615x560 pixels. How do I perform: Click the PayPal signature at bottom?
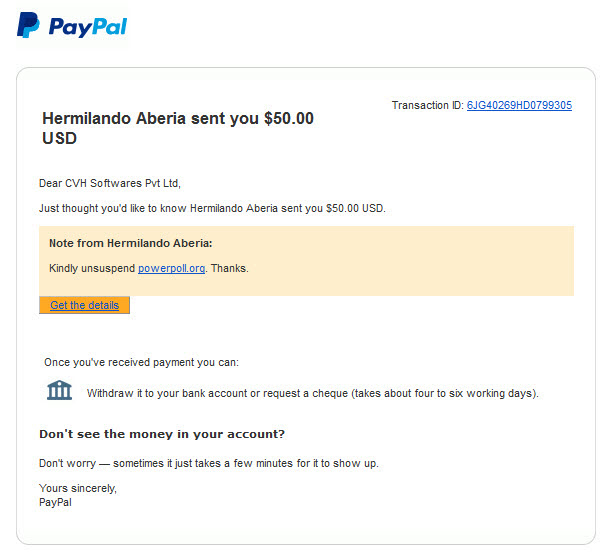point(55,502)
